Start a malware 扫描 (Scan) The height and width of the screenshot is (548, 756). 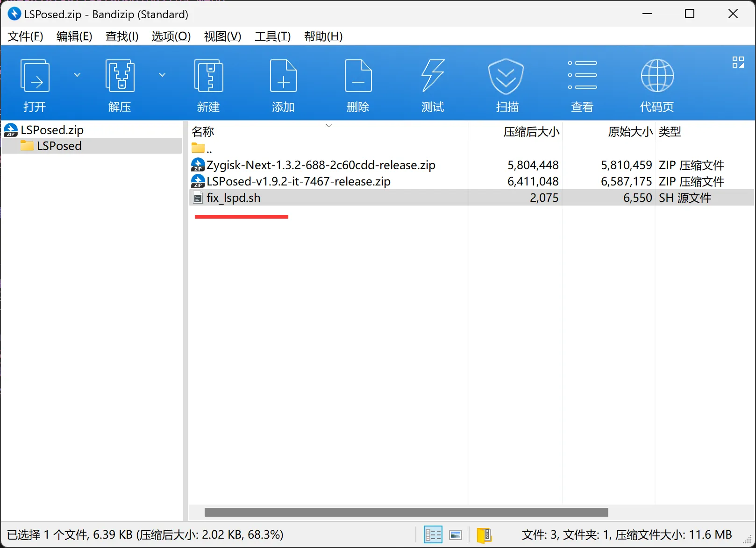point(507,84)
